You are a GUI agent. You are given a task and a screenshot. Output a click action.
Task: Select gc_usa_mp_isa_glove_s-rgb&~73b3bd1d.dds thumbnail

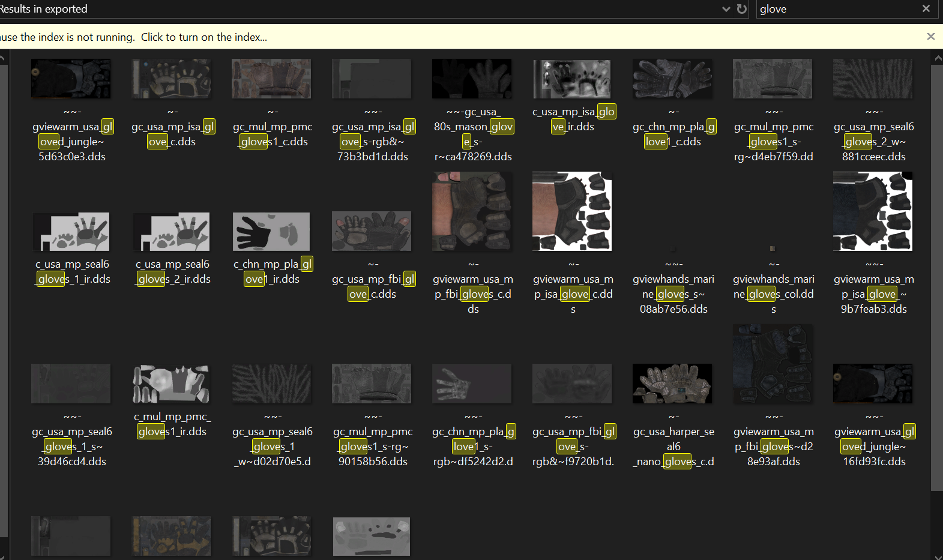coord(372,79)
